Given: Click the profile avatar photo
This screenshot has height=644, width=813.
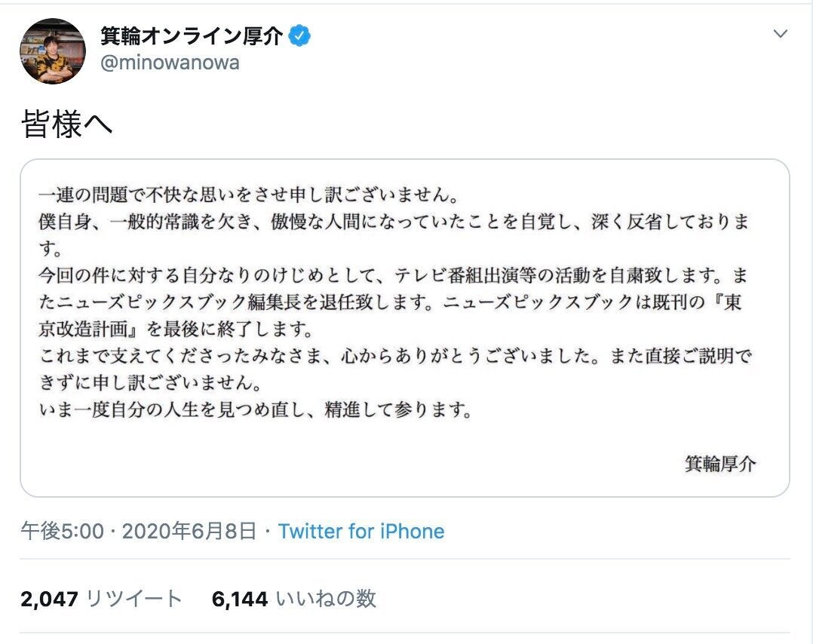Looking at the screenshot, I should click(52, 51).
